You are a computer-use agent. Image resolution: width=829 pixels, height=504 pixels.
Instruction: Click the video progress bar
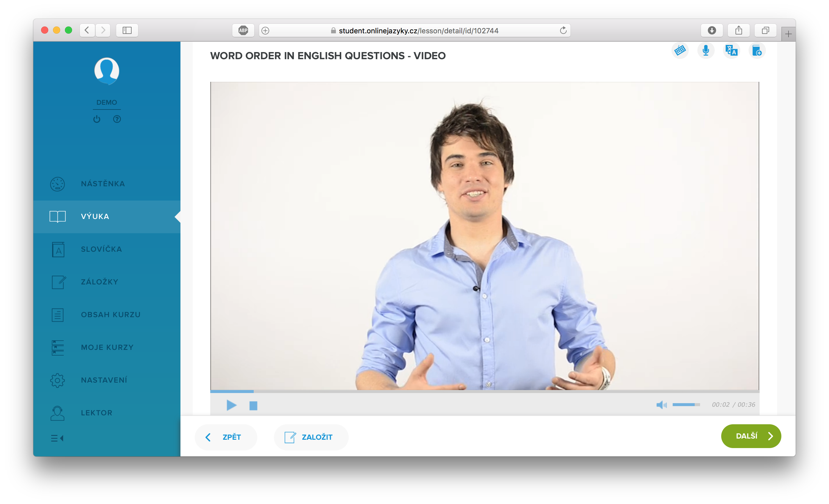pos(484,391)
